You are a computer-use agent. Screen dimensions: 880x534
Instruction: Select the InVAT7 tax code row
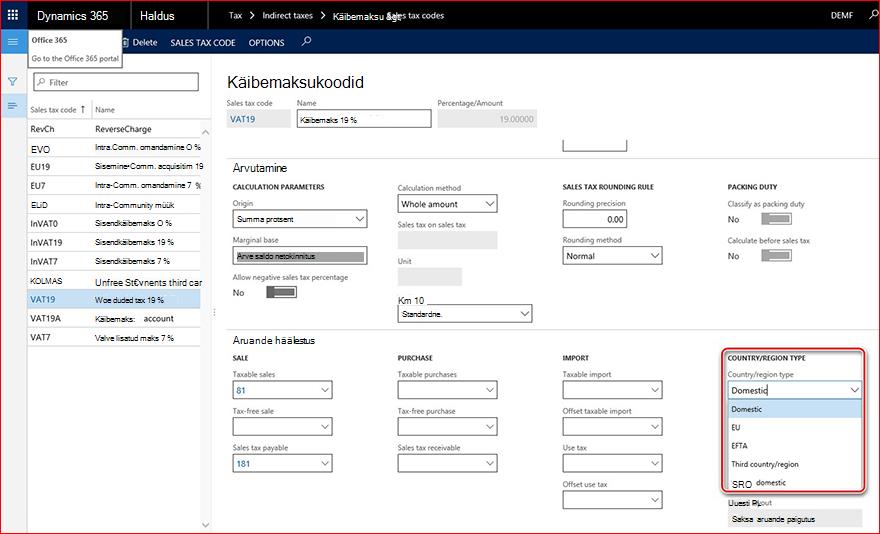click(114, 261)
